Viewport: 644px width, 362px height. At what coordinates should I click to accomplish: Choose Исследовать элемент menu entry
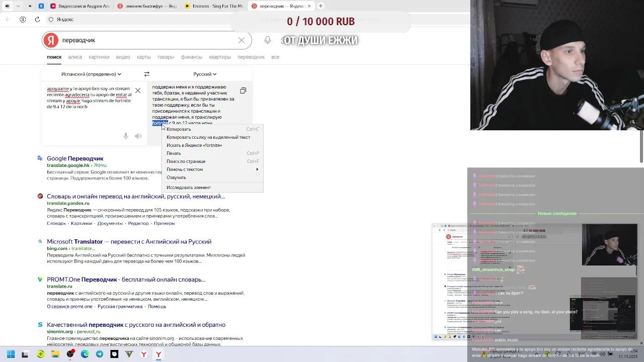point(212,188)
